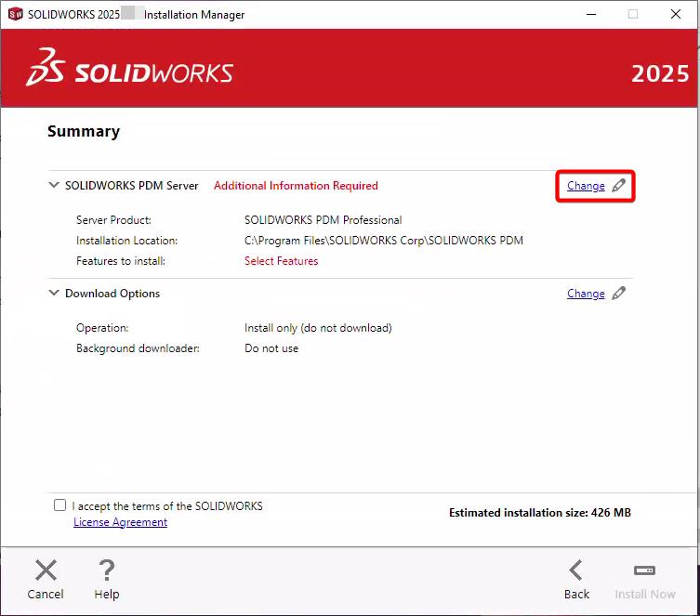The width and height of the screenshot is (700, 616).
Task: Open Change link for SOLIDWORKS PDM Server
Action: [x=586, y=186]
